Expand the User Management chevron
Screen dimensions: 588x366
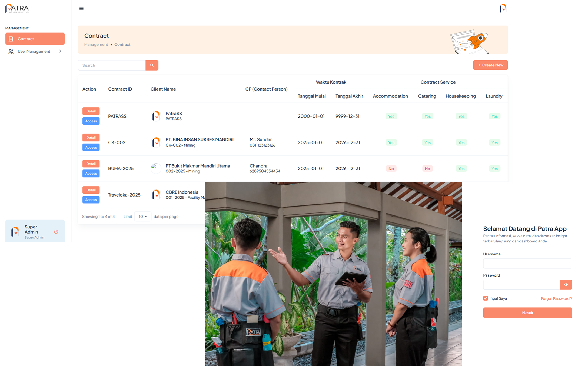point(60,51)
